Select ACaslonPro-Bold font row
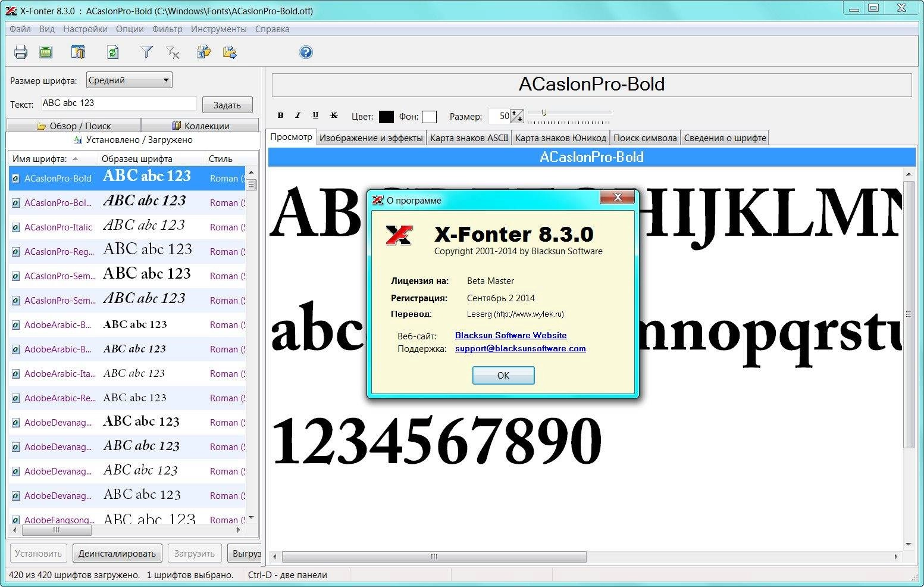 click(127, 178)
